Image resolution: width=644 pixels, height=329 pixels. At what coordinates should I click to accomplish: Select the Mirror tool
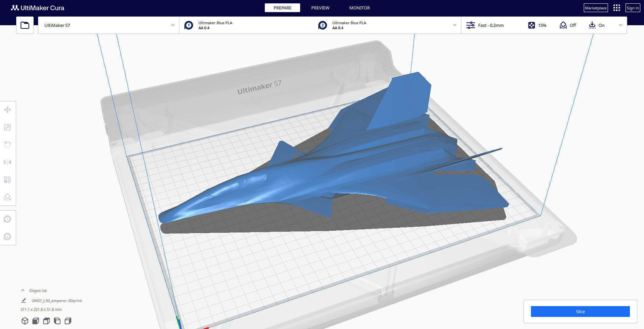point(8,162)
